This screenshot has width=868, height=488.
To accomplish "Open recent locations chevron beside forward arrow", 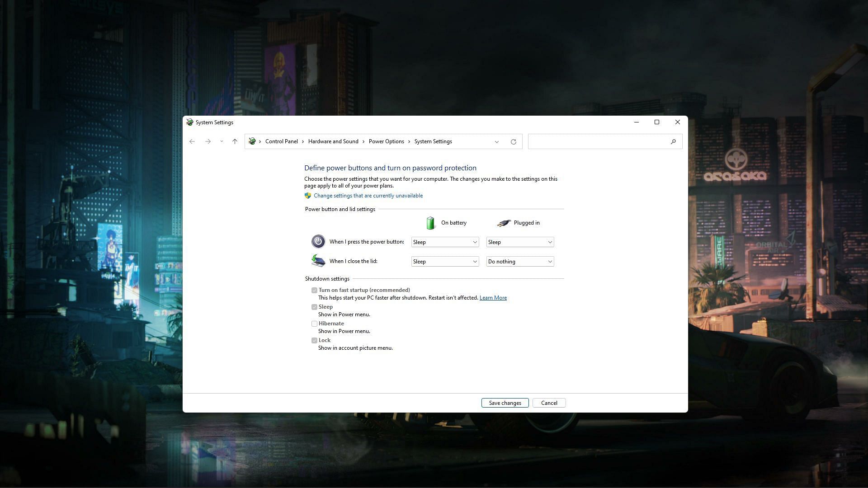I will 222,141.
